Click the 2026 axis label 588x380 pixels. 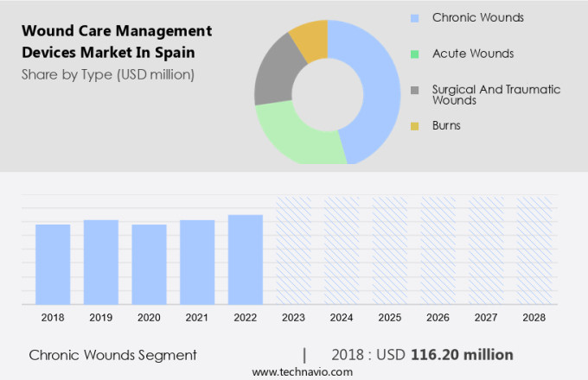coord(438,318)
